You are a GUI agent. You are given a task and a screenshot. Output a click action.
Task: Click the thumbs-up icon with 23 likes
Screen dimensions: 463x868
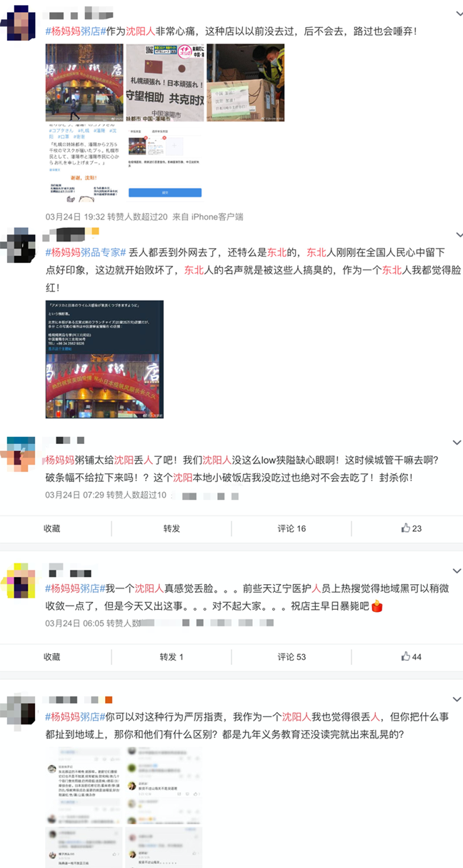pyautogui.click(x=406, y=528)
